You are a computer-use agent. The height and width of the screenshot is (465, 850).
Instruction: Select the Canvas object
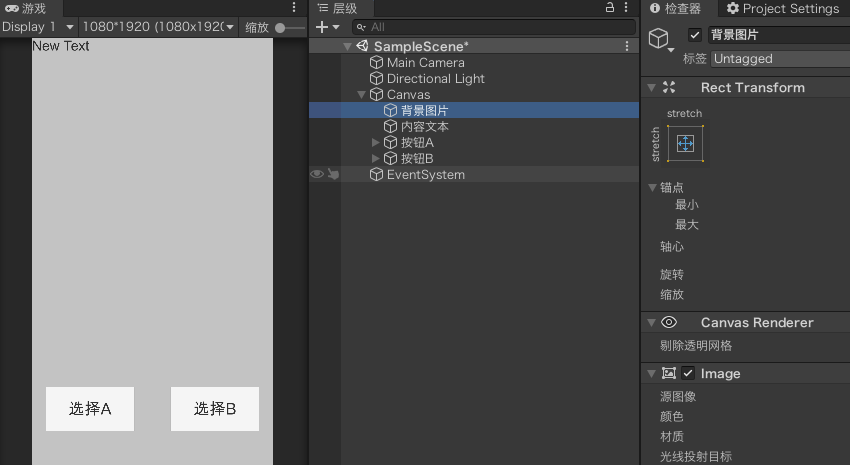(408, 94)
